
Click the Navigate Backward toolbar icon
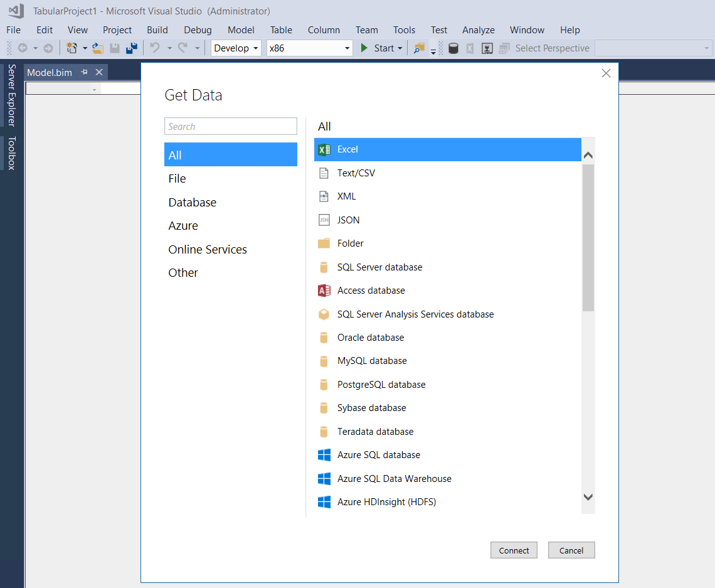pos(23,48)
